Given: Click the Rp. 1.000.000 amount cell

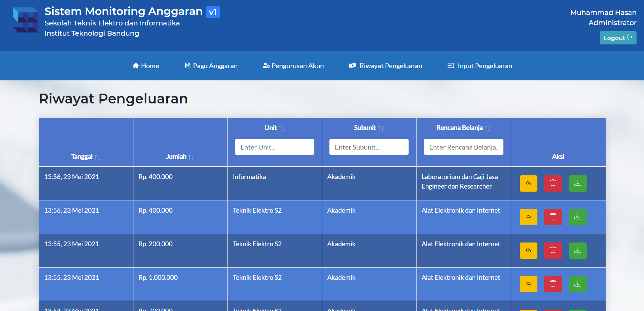Looking at the screenshot, I should (180, 284).
